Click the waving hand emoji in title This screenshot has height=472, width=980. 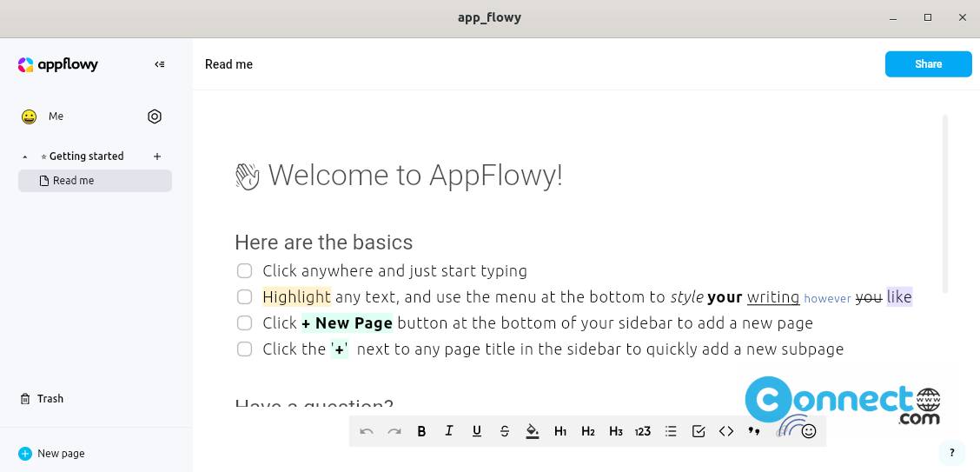pyautogui.click(x=248, y=176)
